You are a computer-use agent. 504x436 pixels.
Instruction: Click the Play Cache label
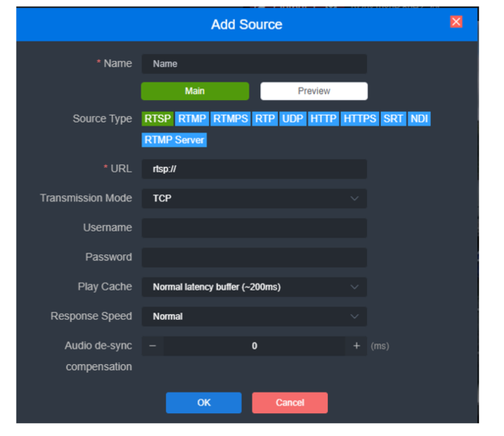coord(105,287)
